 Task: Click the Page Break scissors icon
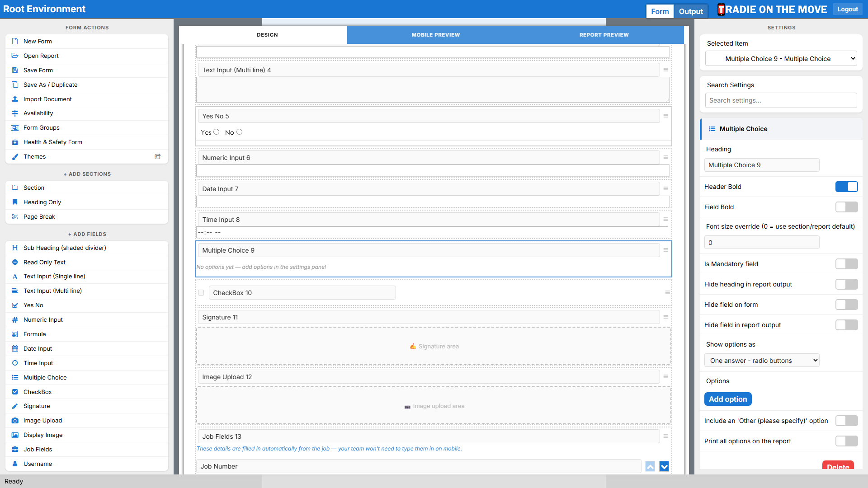15,216
